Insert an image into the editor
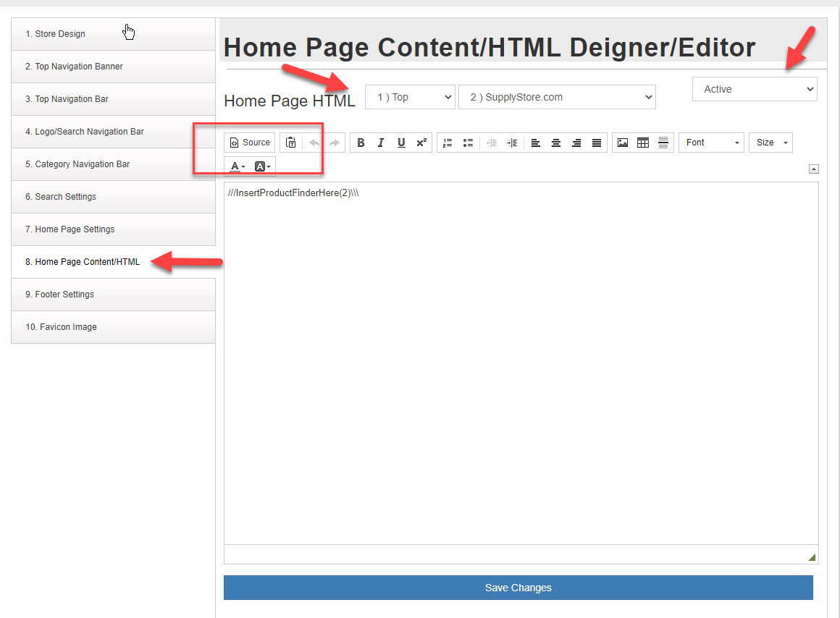 [x=623, y=143]
